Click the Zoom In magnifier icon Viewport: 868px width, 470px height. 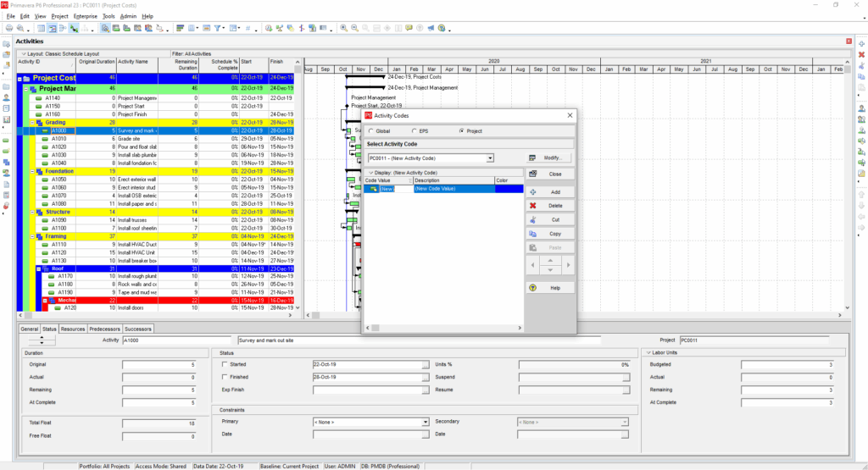(x=344, y=28)
